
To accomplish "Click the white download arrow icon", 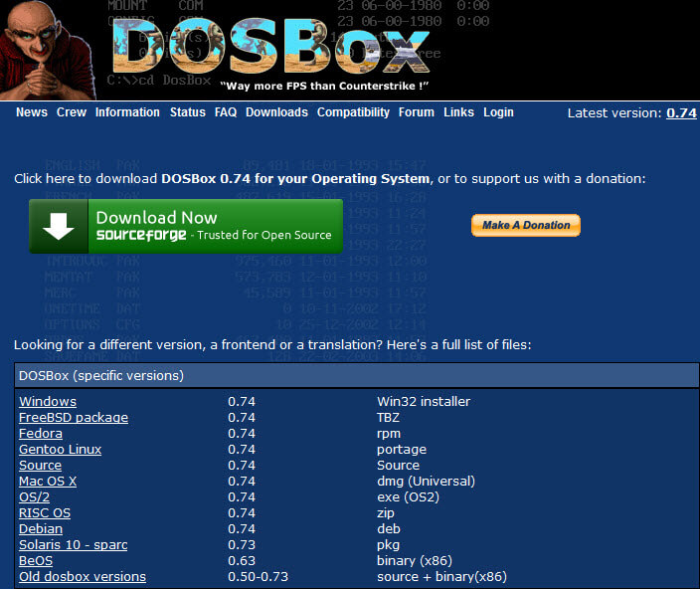I will click(59, 227).
